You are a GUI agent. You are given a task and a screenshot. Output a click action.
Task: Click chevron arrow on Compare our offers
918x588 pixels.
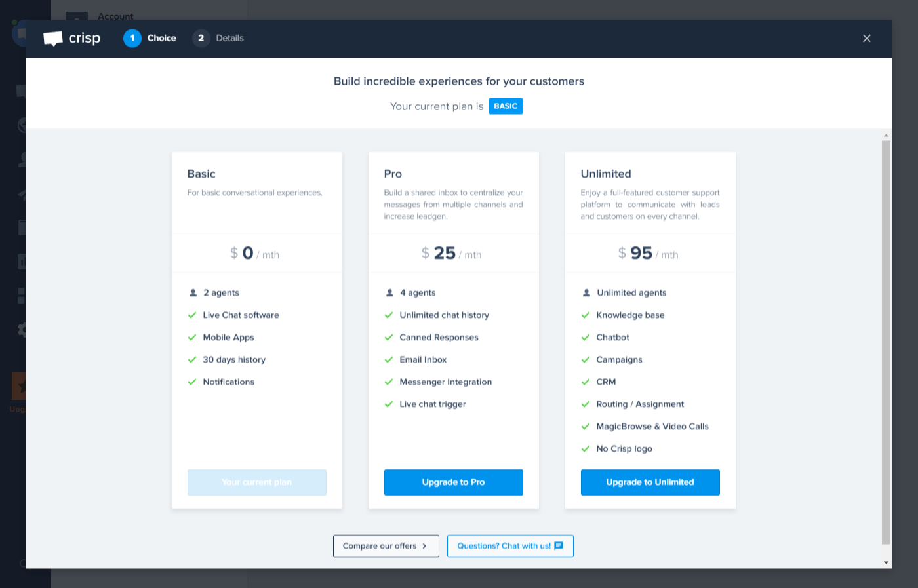[x=424, y=546]
